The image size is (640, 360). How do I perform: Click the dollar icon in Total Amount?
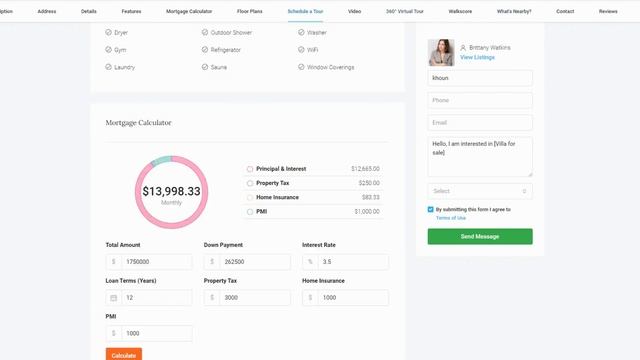tap(113, 262)
